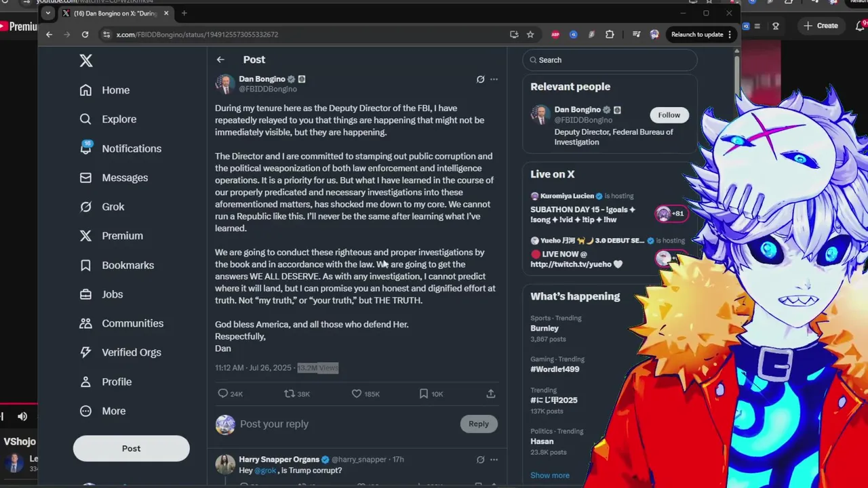Click the Verified Orgs lightning icon
Image resolution: width=868 pixels, height=488 pixels.
pos(85,352)
